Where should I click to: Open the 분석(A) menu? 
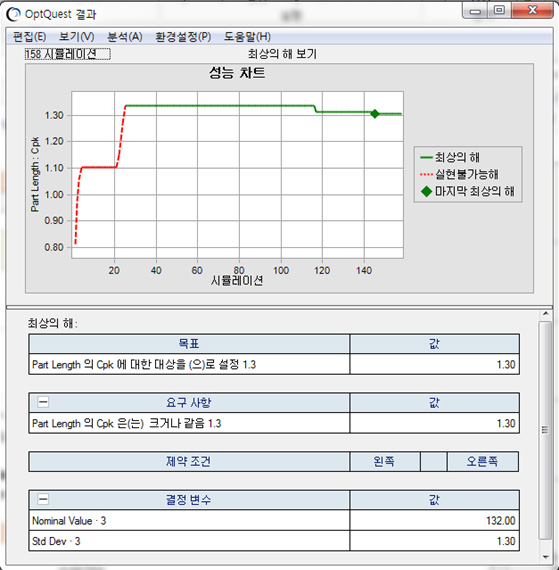125,37
